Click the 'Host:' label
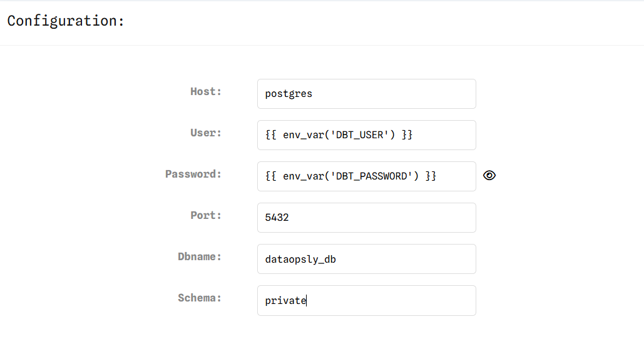644x344 pixels. [206, 91]
